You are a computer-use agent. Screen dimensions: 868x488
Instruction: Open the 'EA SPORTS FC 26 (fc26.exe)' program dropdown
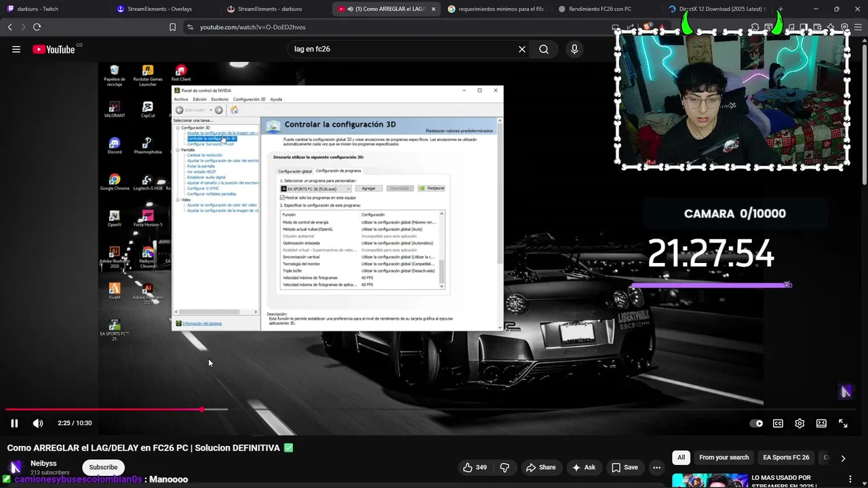coord(316,188)
